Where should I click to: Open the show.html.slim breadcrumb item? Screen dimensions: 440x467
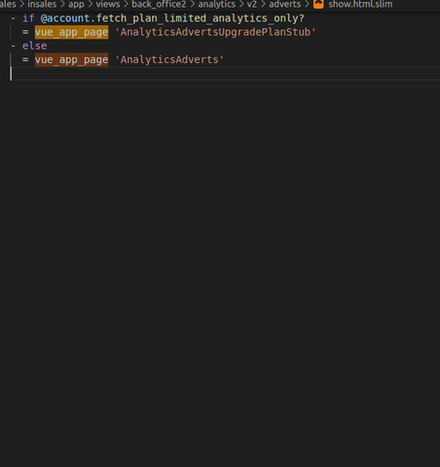pyautogui.click(x=360, y=4)
